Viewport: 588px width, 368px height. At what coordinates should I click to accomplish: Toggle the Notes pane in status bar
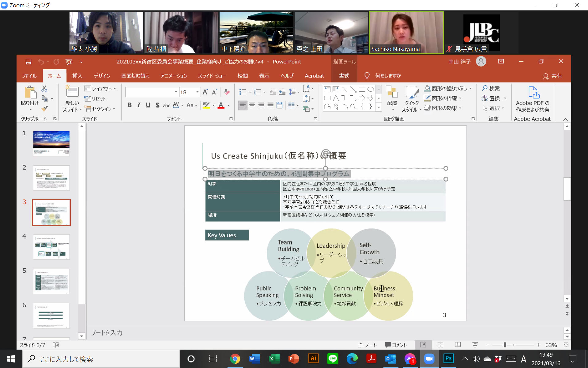(367, 345)
